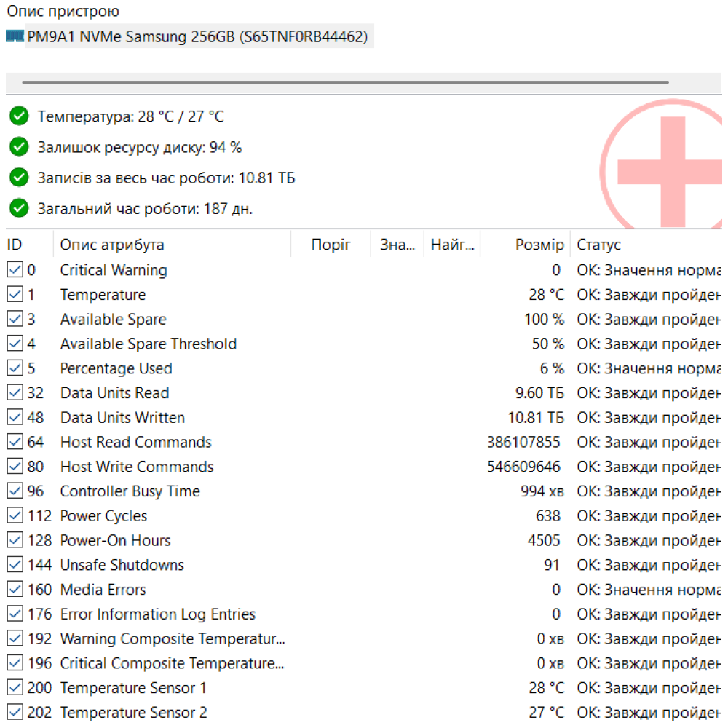This screenshot has height=728, width=728.
Task: Click green status icon for Залишок ресурсу диску
Action: click(x=19, y=147)
